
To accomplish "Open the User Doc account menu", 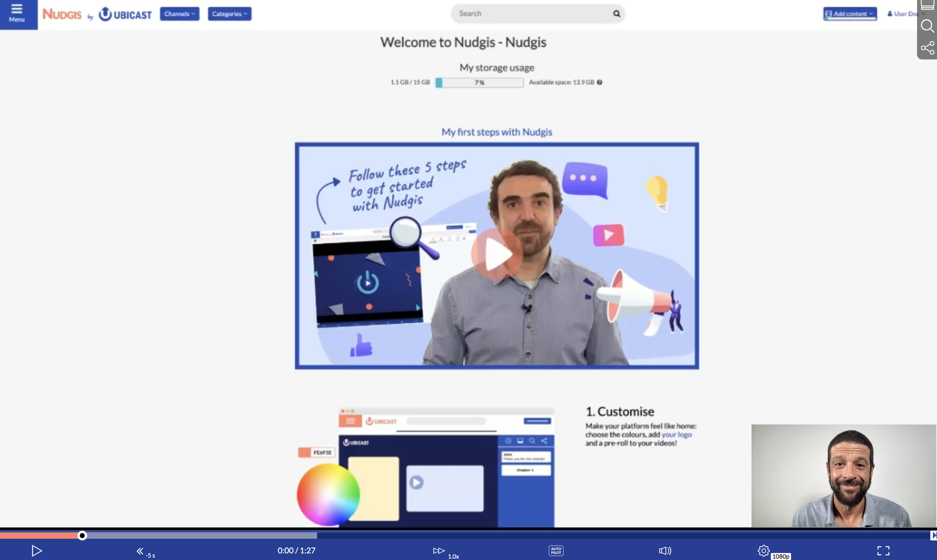I will (x=905, y=14).
